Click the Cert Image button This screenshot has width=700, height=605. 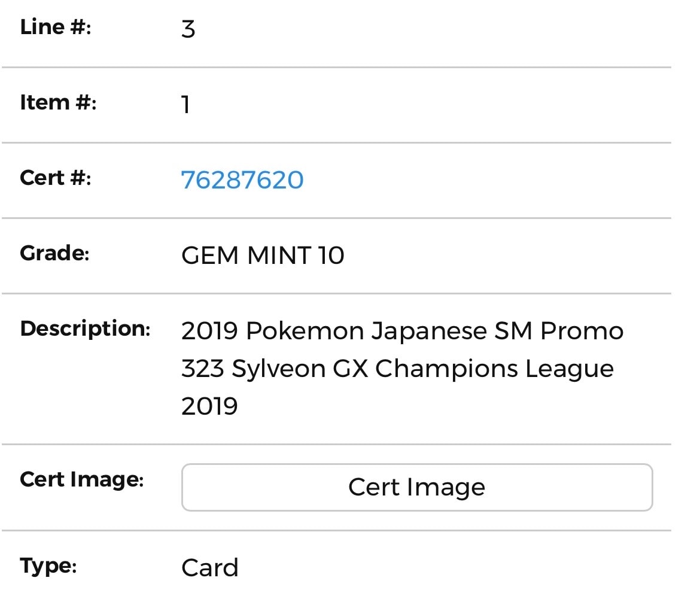pos(417,487)
